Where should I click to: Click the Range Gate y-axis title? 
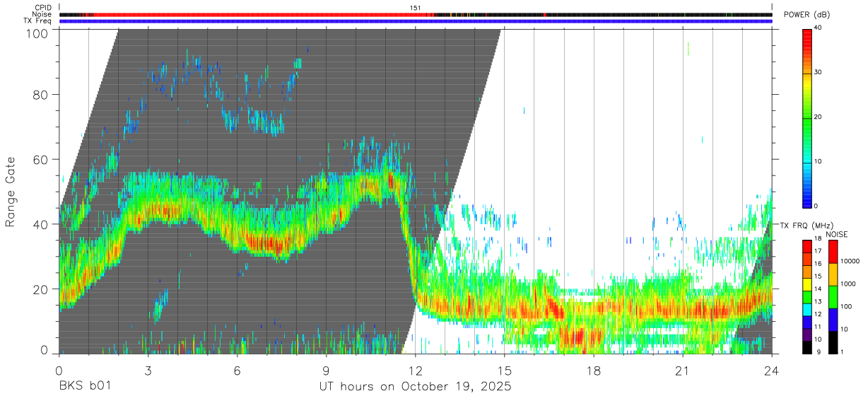(x=11, y=192)
